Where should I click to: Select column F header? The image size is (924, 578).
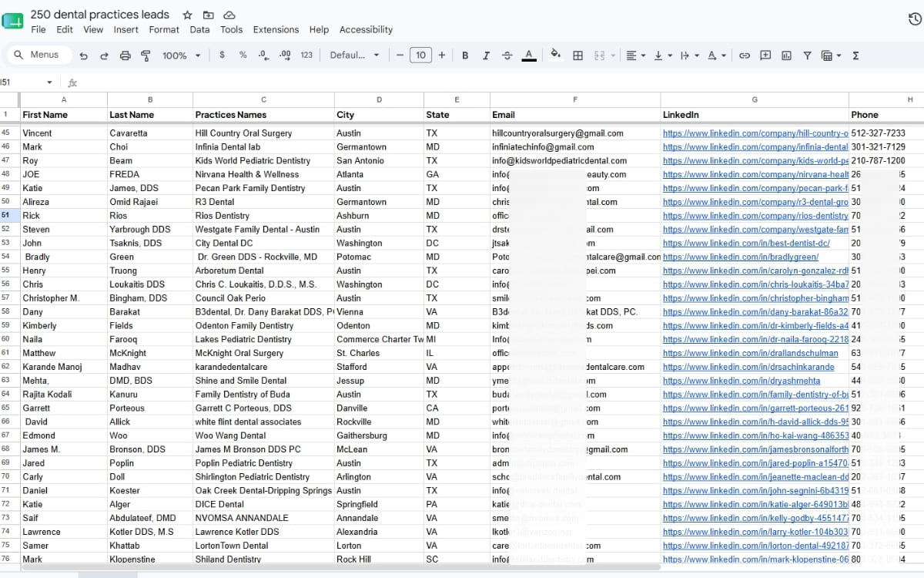coord(575,99)
